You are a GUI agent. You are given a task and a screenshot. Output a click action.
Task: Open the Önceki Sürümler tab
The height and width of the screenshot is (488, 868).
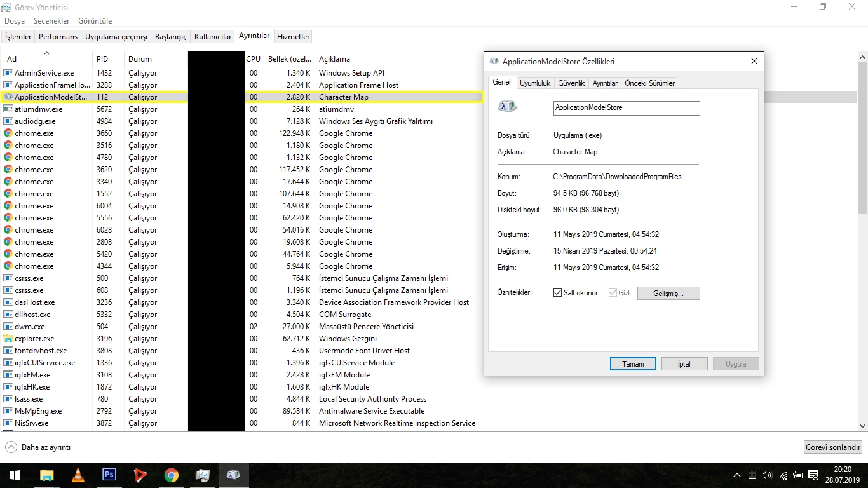coord(649,83)
